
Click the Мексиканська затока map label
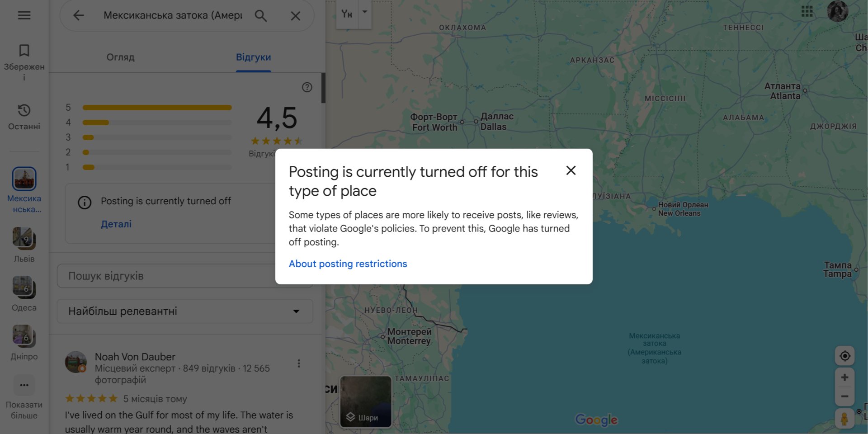[654, 348]
